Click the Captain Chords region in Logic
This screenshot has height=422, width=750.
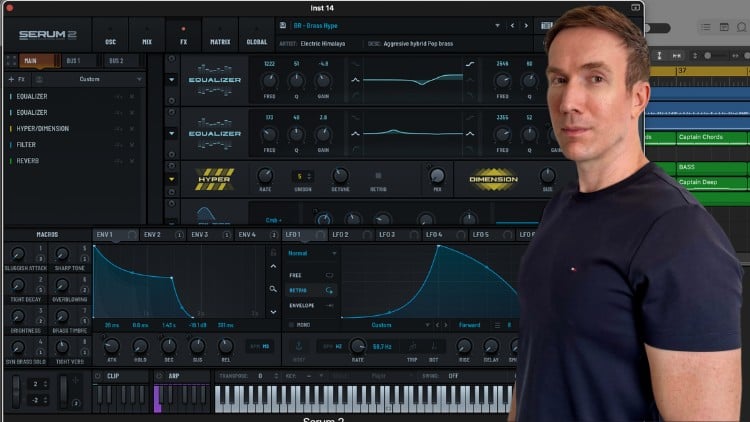click(712, 138)
